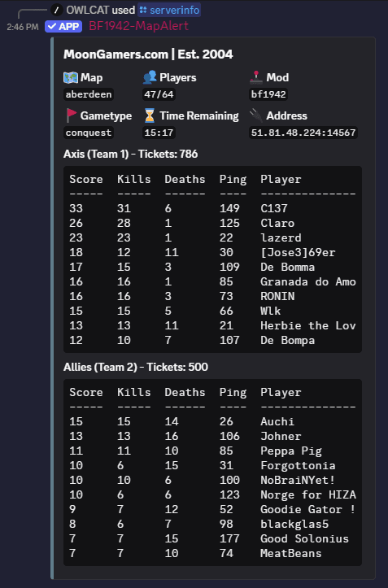Click player Auchi in Allies table
Image resolution: width=388 pixels, height=588 pixels.
coord(277,421)
